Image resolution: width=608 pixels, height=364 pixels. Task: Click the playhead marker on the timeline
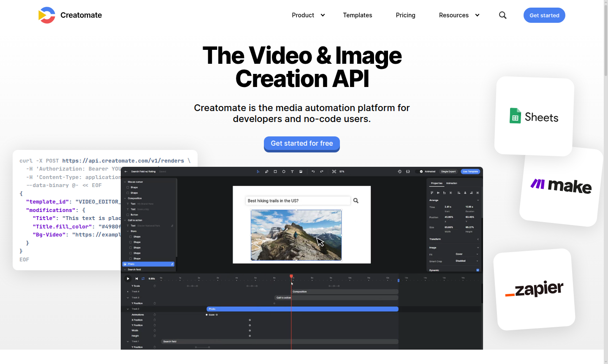pyautogui.click(x=291, y=276)
